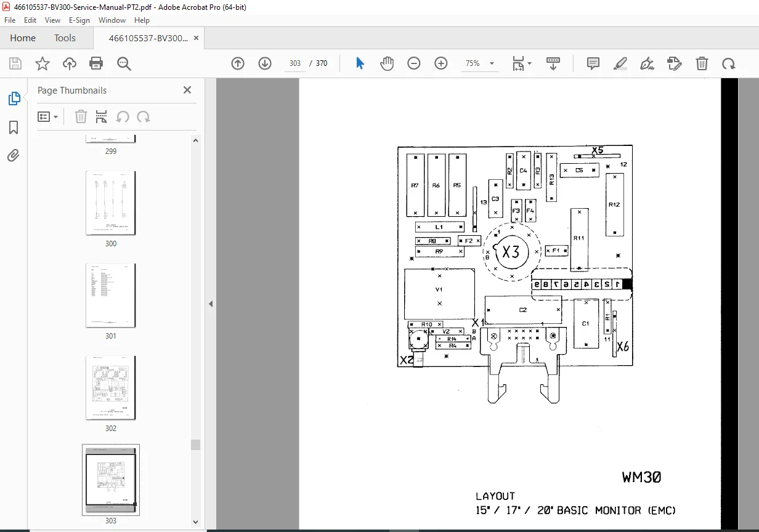Open the View menu
This screenshot has width=759, height=532.
click(53, 20)
